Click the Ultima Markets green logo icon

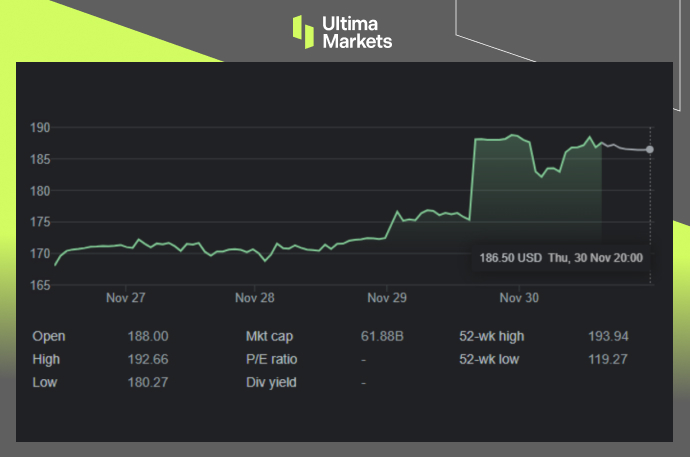tap(303, 31)
